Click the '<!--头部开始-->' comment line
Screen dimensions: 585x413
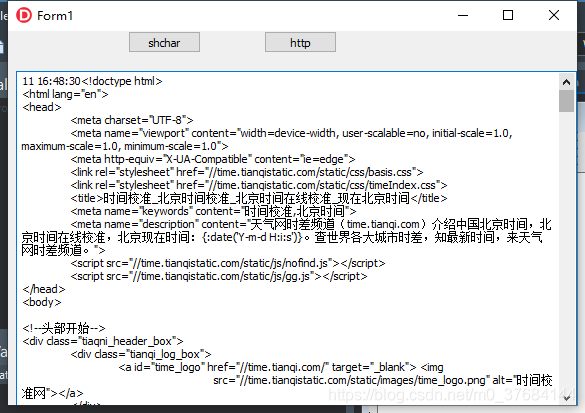pos(64,328)
